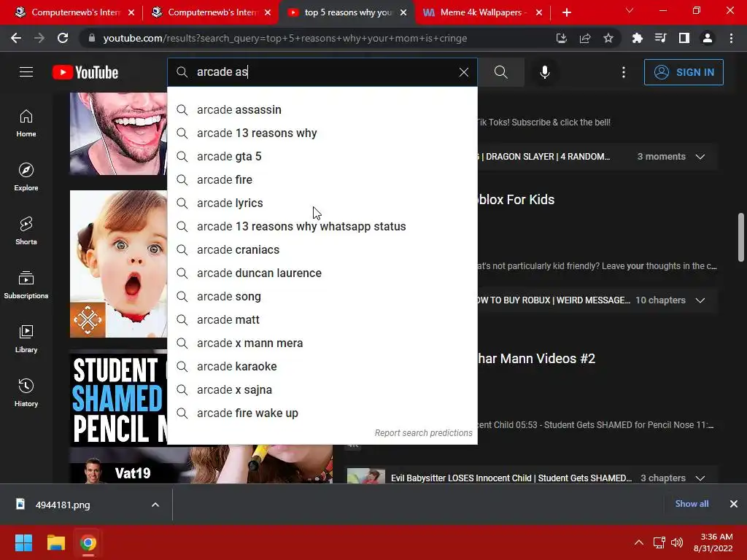Open a new browser tab
747x560 pixels.
[566, 12]
